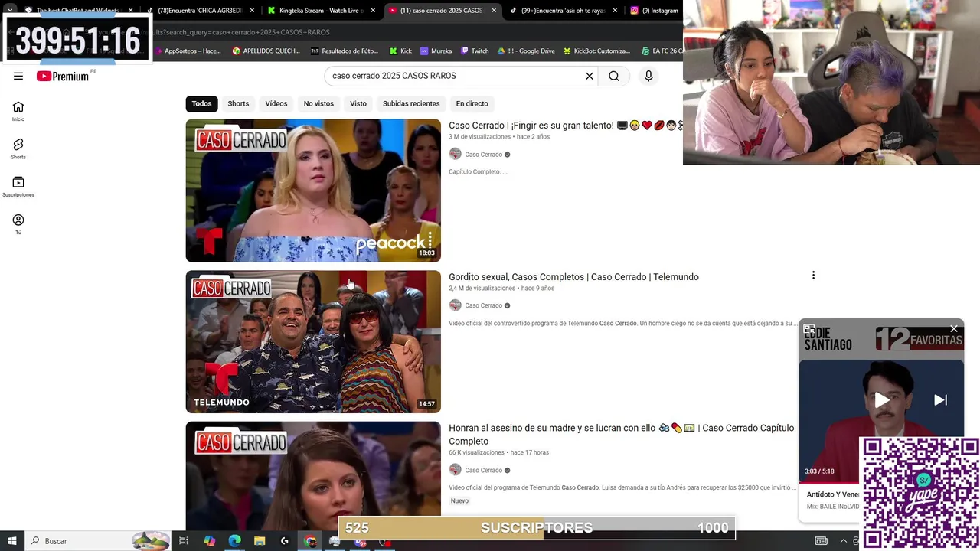This screenshot has width=980, height=551.
Task: Start voice search with the microphone
Action: (648, 76)
